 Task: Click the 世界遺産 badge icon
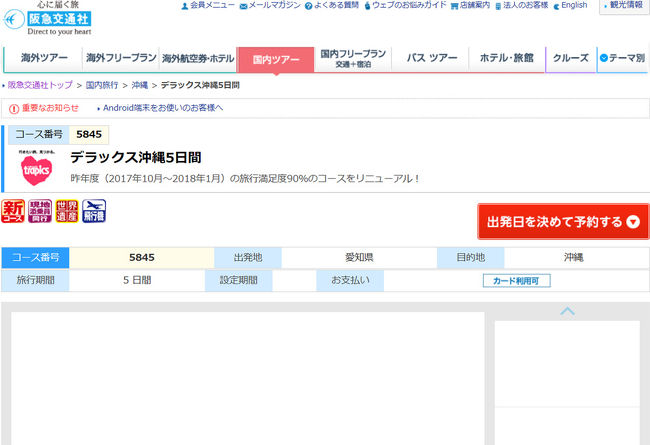point(67,211)
